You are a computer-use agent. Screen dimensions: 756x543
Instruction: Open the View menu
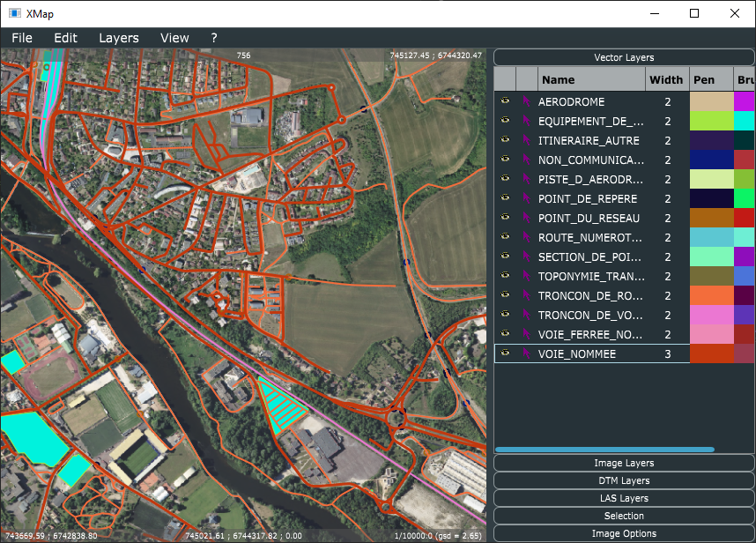pos(174,38)
